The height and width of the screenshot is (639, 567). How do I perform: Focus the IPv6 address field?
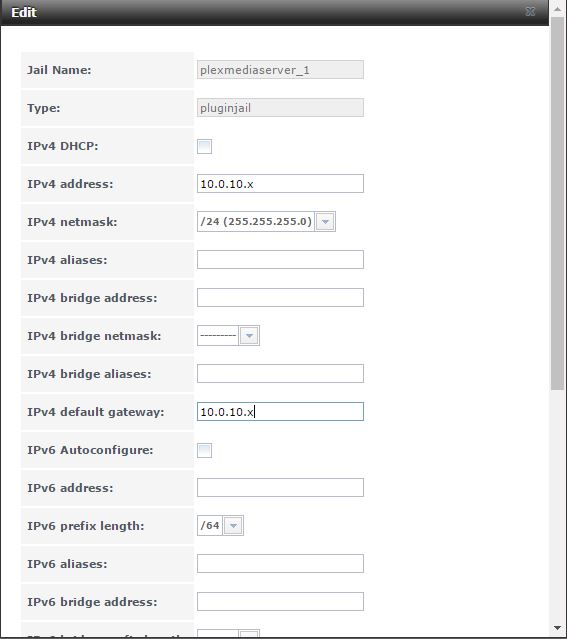pos(280,488)
